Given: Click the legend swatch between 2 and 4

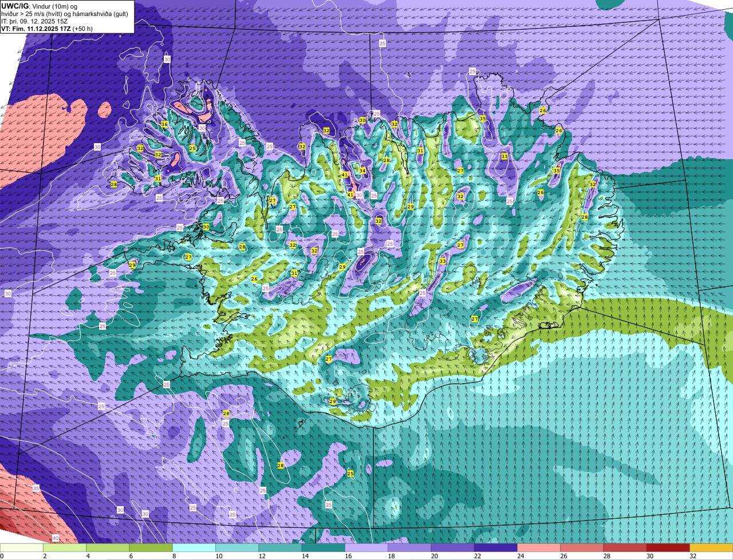Looking at the screenshot, I should tap(65, 548).
